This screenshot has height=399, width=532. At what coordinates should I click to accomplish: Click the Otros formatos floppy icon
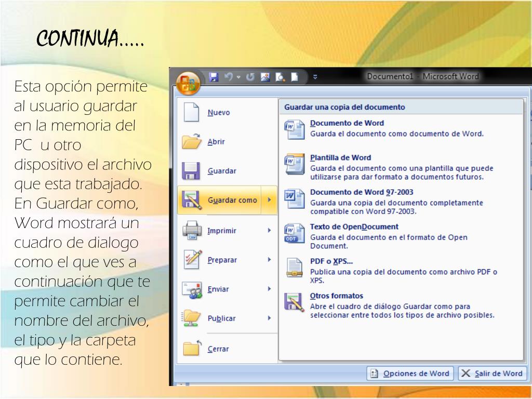[x=294, y=302]
